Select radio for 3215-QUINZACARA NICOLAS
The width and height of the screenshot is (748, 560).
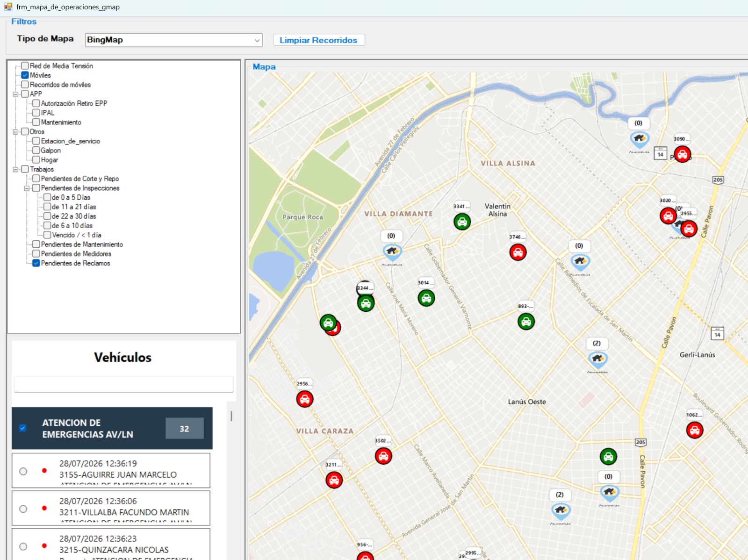(23, 546)
